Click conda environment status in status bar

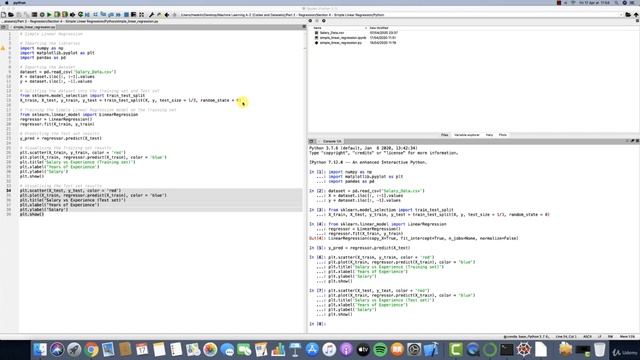point(527,337)
